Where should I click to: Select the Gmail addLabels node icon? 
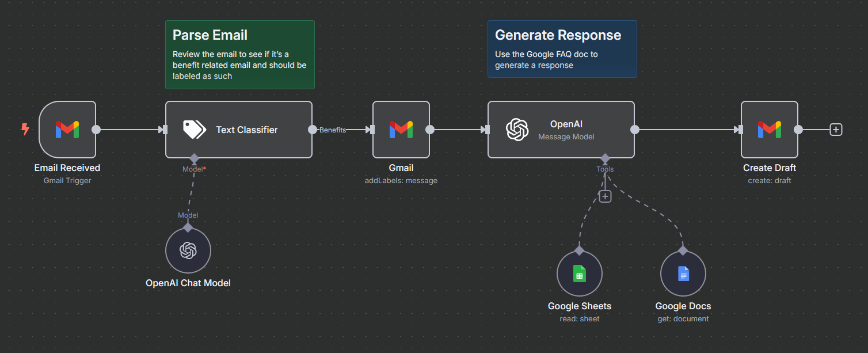pos(401,130)
